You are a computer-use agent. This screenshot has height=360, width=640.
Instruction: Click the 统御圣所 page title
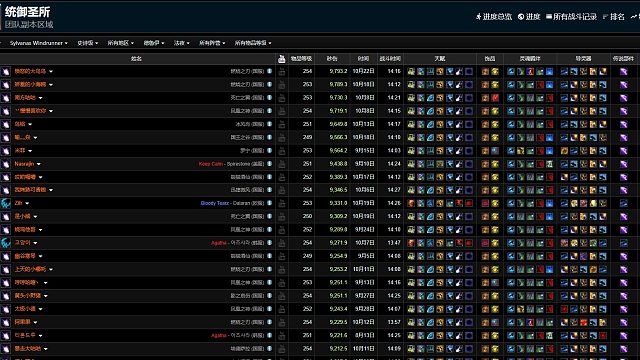[27, 11]
